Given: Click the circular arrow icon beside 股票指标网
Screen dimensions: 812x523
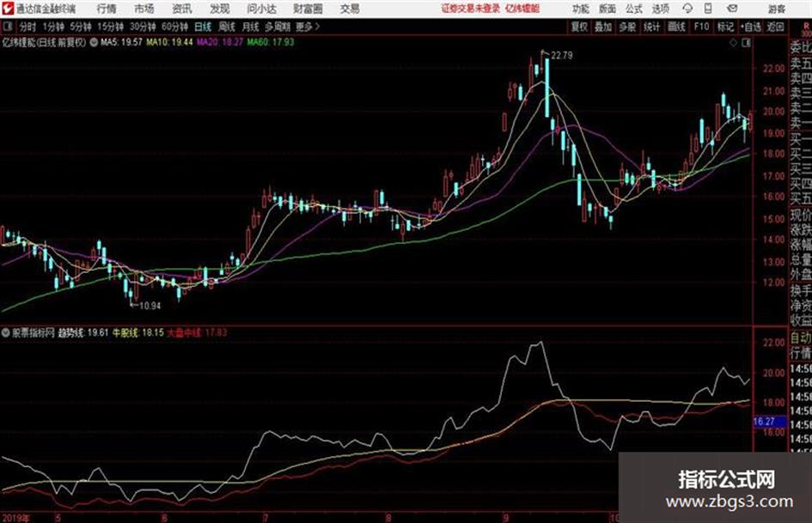Looking at the screenshot, I should click(6, 333).
